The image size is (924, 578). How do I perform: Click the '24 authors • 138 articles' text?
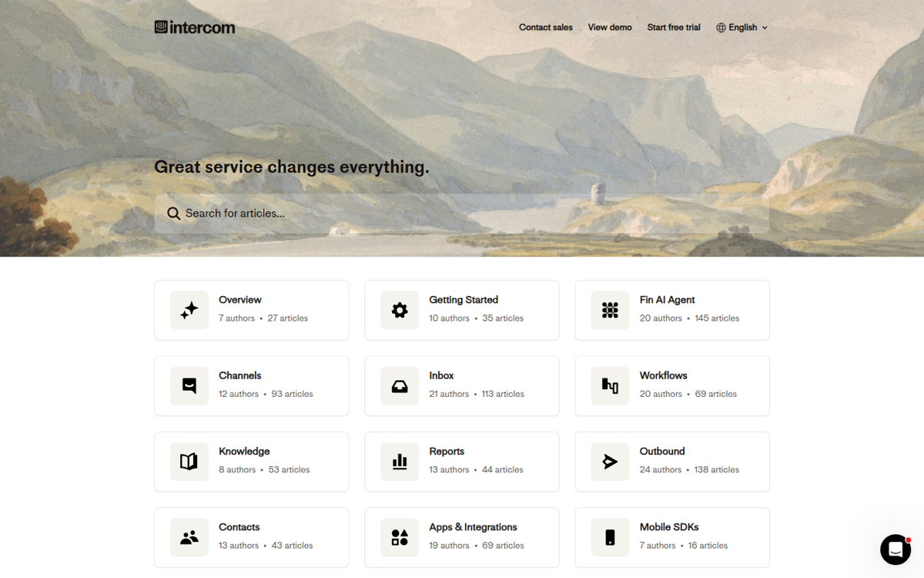[689, 469]
